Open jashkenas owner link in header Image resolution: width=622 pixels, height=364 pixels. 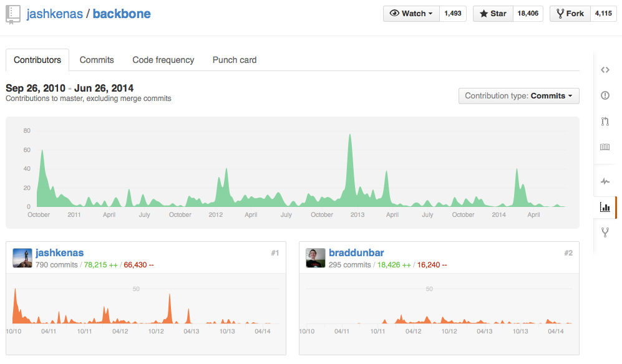(x=55, y=14)
